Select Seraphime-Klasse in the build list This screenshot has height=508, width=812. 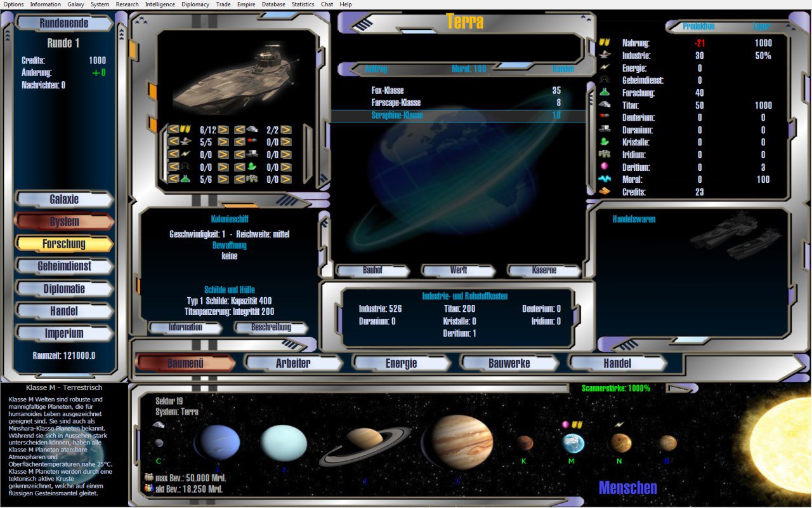coord(459,116)
